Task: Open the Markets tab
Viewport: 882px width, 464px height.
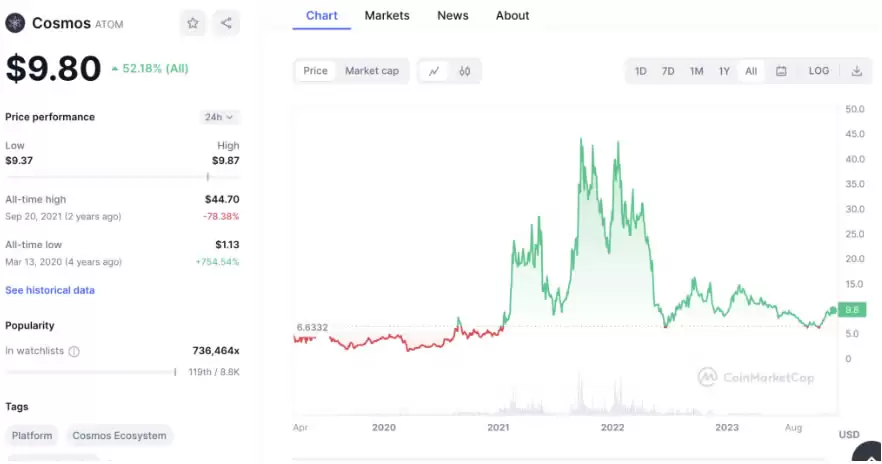Action: click(x=386, y=15)
